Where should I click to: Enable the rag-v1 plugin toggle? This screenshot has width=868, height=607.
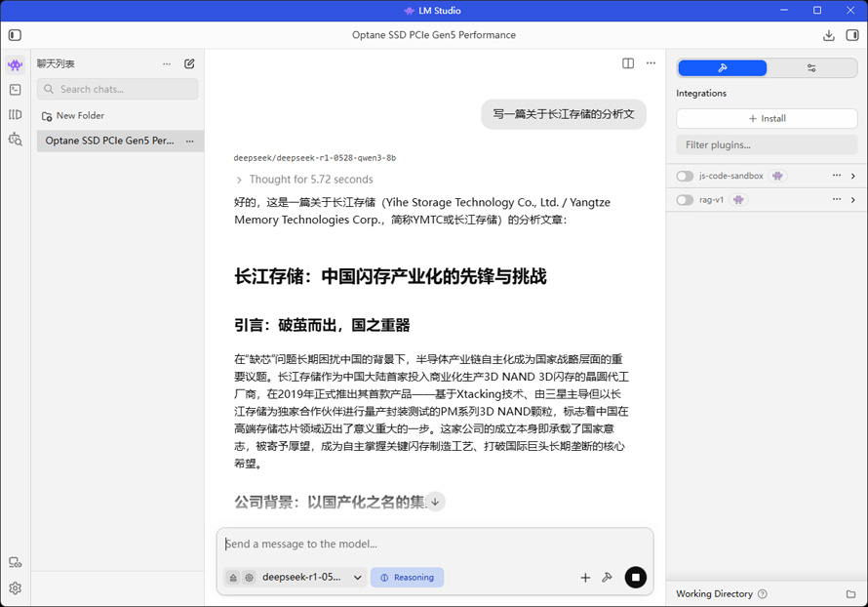click(685, 200)
